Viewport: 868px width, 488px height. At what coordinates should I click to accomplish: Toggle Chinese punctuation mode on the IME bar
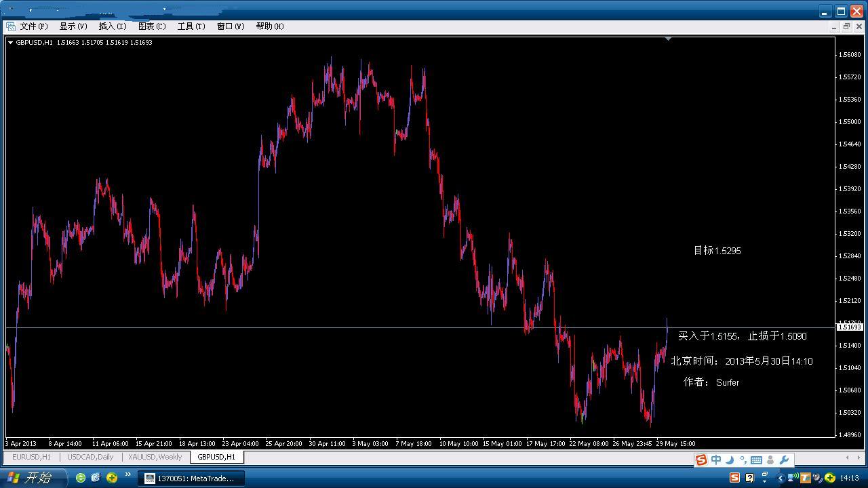point(743,460)
